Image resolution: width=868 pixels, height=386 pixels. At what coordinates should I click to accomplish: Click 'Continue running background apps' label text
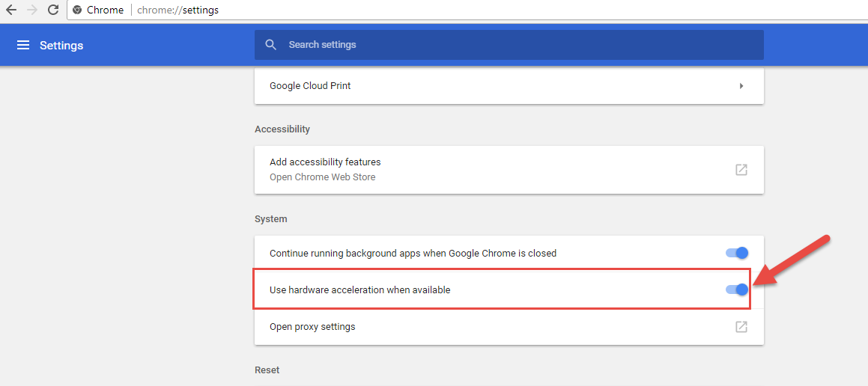[413, 254]
